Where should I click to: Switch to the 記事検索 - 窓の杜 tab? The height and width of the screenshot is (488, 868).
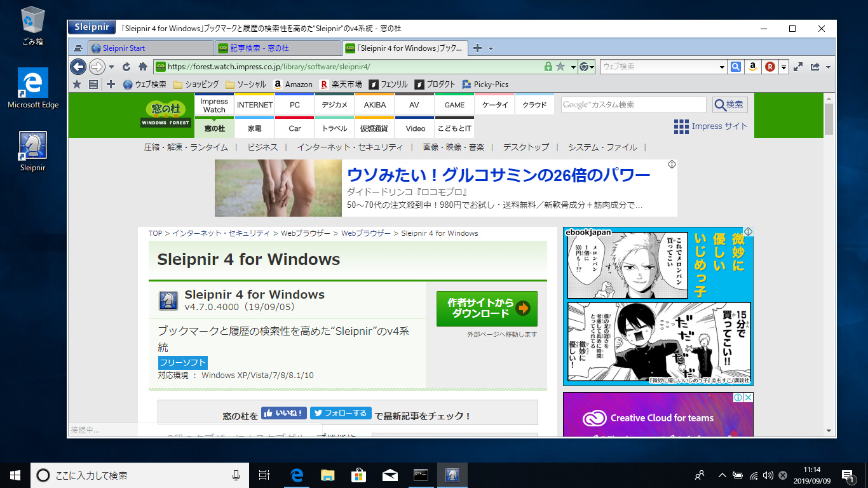pos(278,48)
